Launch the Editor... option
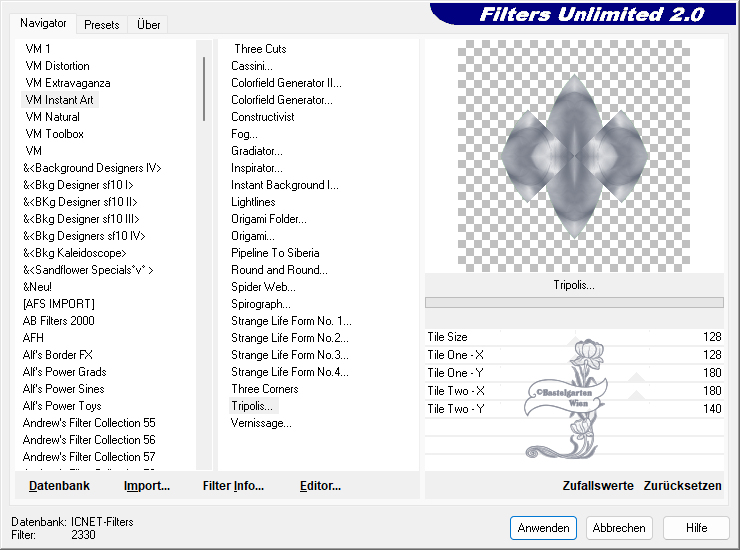Image resolution: width=740 pixels, height=550 pixels. pyautogui.click(x=320, y=486)
